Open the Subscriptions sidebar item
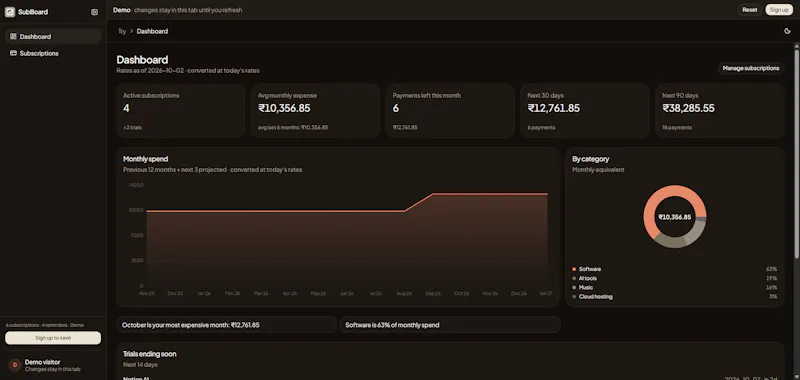The width and height of the screenshot is (800, 380). [53, 53]
